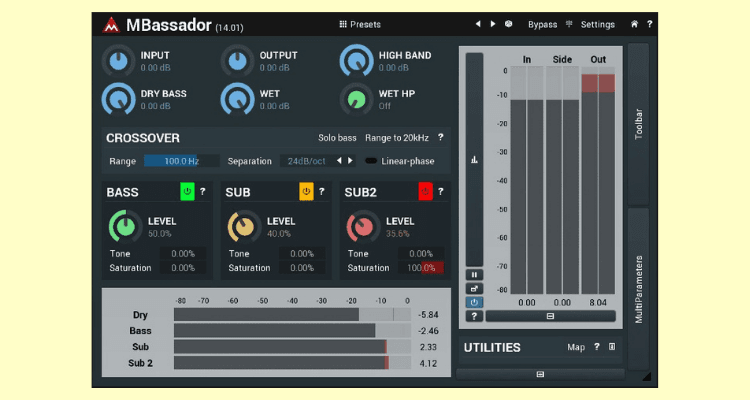Viewport: 750px width, 400px height.
Task: Click the random preset dice icon
Action: pyautogui.click(x=508, y=24)
